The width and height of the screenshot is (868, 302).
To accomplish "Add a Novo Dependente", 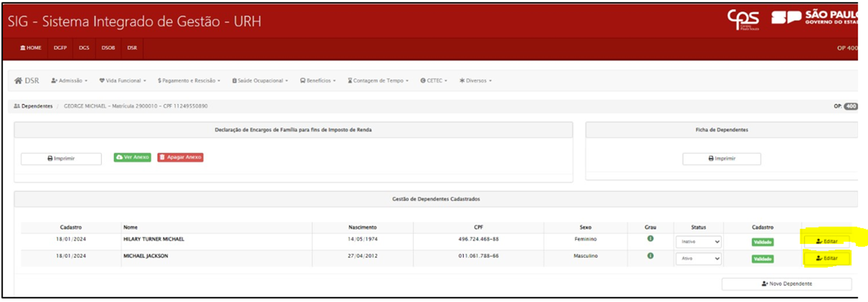I will coord(786,284).
